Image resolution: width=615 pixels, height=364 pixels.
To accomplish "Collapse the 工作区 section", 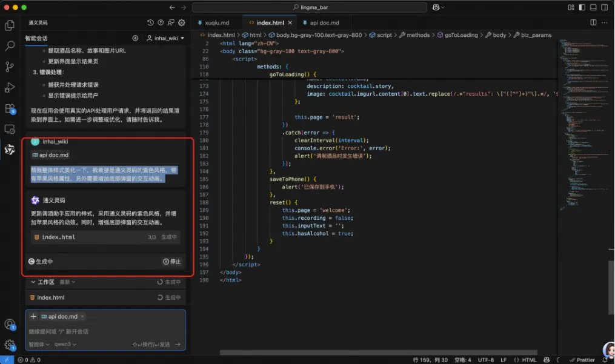I will pyautogui.click(x=32, y=282).
